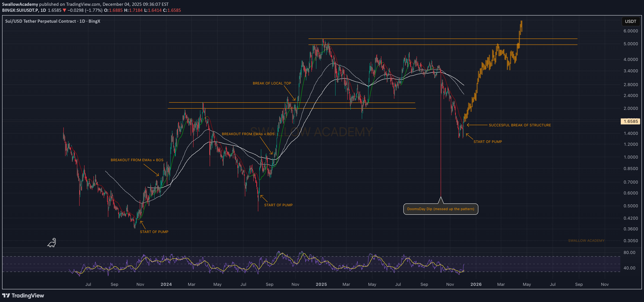Click the DoomsDay Dip callout box
The width and height of the screenshot is (644, 302).
pos(440,209)
